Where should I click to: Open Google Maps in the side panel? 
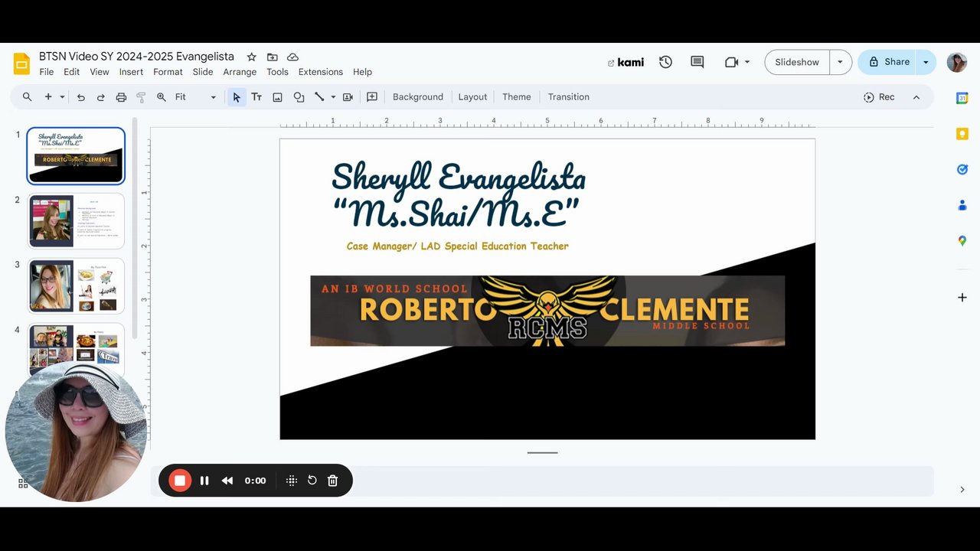(962, 240)
